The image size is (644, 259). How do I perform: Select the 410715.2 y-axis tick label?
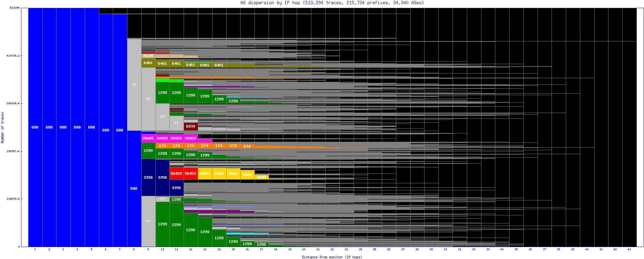click(x=13, y=56)
